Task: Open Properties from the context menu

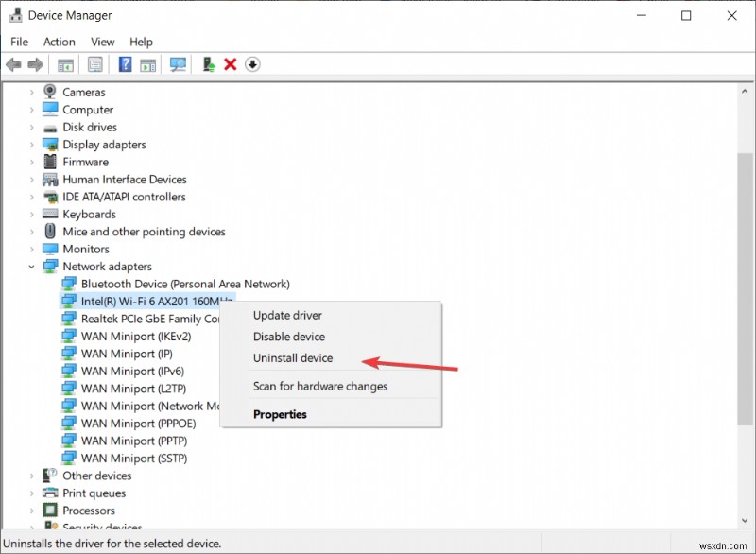Action: pos(280,414)
